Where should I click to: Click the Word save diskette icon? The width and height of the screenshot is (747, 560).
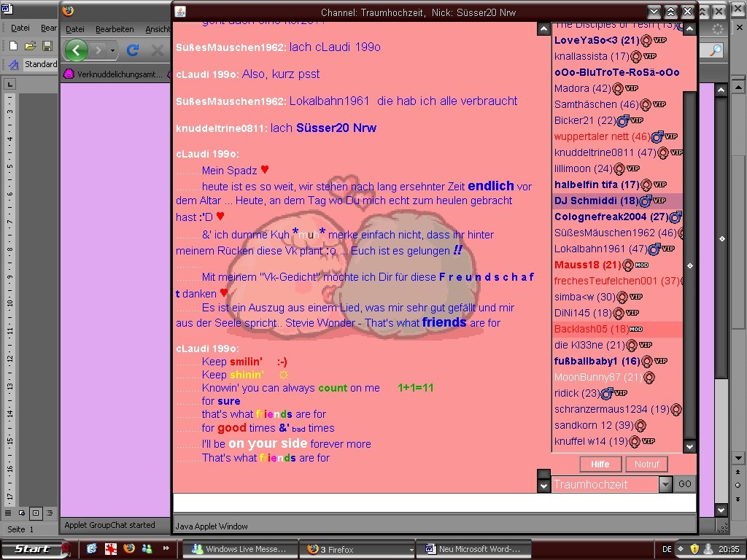47,46
